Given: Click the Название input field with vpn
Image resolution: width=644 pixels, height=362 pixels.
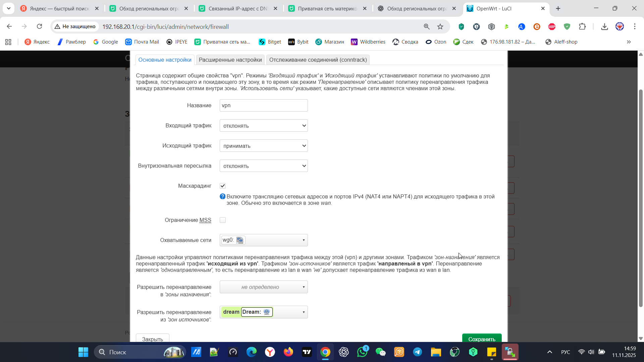Looking at the screenshot, I should (x=264, y=105).
